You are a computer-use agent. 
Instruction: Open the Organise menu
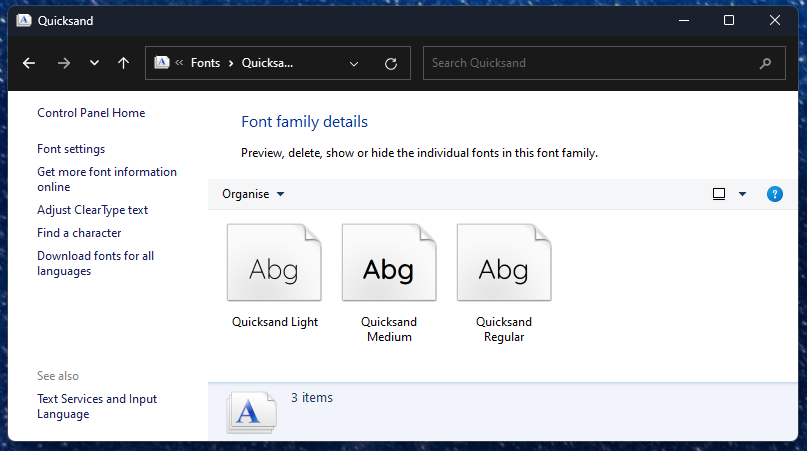[253, 194]
